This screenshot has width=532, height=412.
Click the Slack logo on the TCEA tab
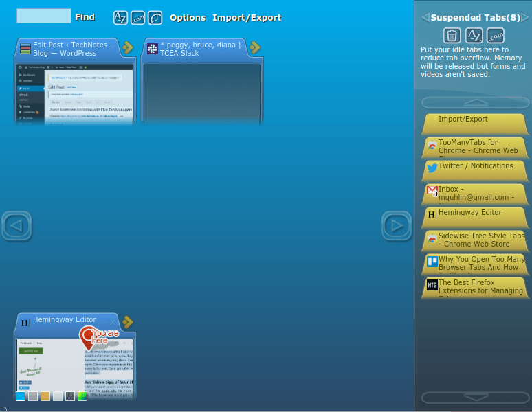click(153, 49)
